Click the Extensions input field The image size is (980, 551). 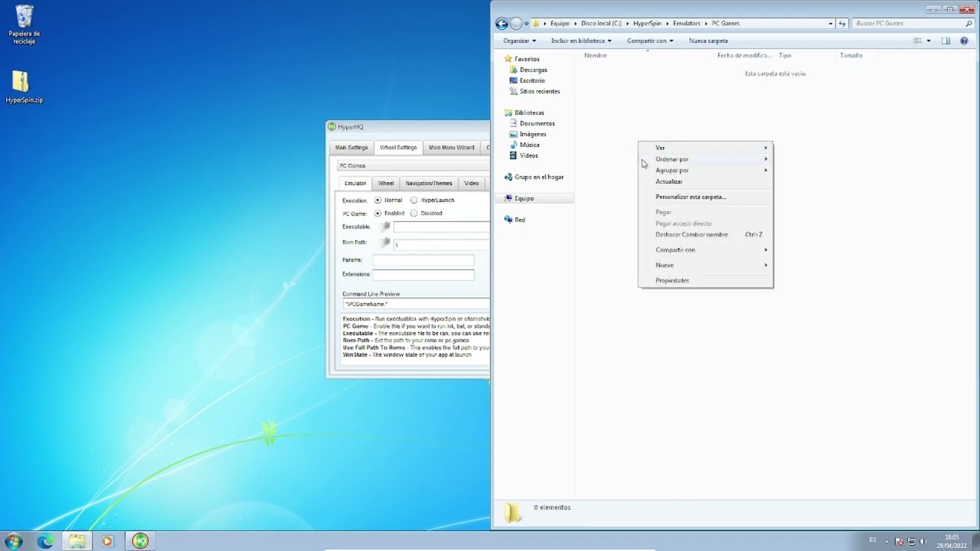click(423, 274)
